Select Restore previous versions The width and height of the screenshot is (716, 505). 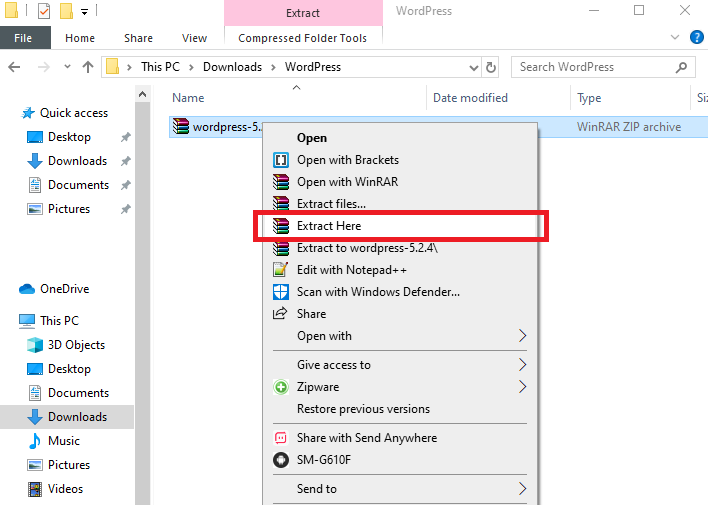pyautogui.click(x=363, y=409)
